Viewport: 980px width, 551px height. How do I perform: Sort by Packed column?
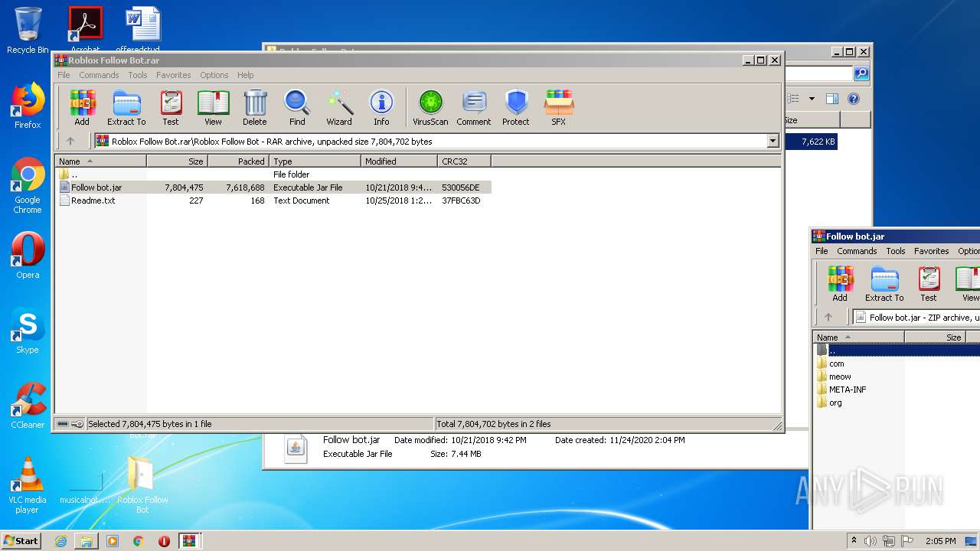click(x=238, y=161)
